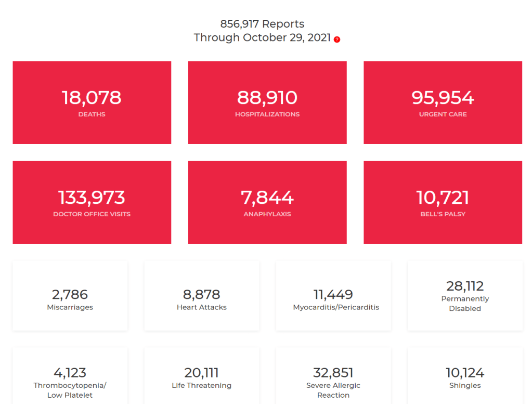Click the 133,973 number in red tile
This screenshot has width=532, height=404.
point(92,198)
